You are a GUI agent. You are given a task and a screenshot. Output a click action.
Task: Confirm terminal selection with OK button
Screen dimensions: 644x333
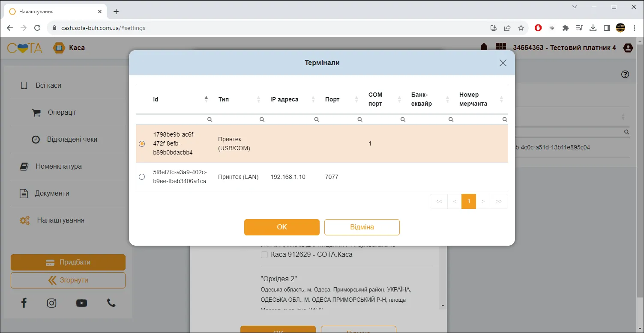(282, 227)
